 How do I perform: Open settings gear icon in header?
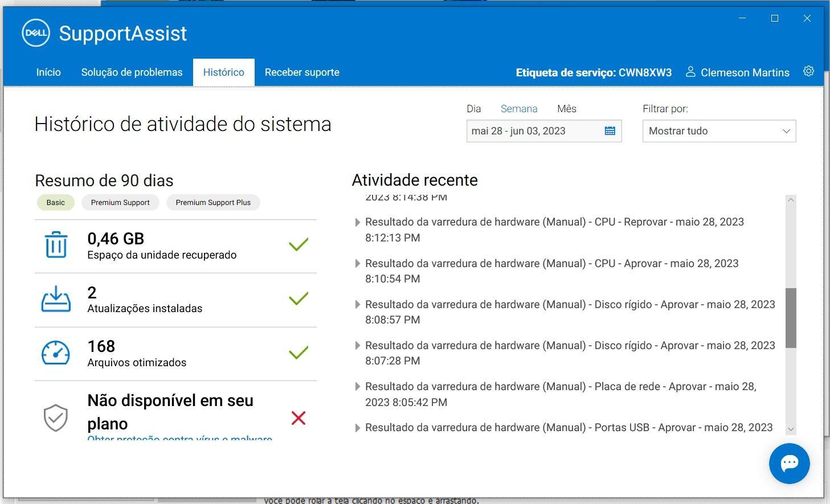point(808,71)
